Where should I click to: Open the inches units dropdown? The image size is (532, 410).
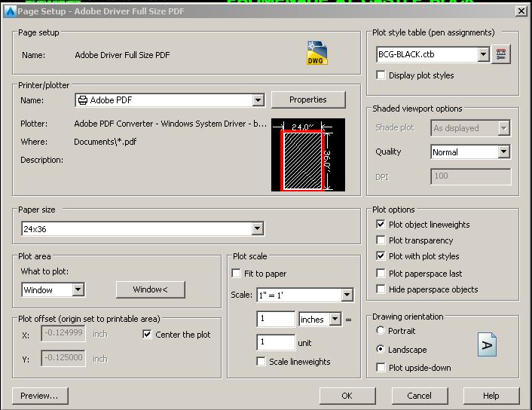click(335, 320)
